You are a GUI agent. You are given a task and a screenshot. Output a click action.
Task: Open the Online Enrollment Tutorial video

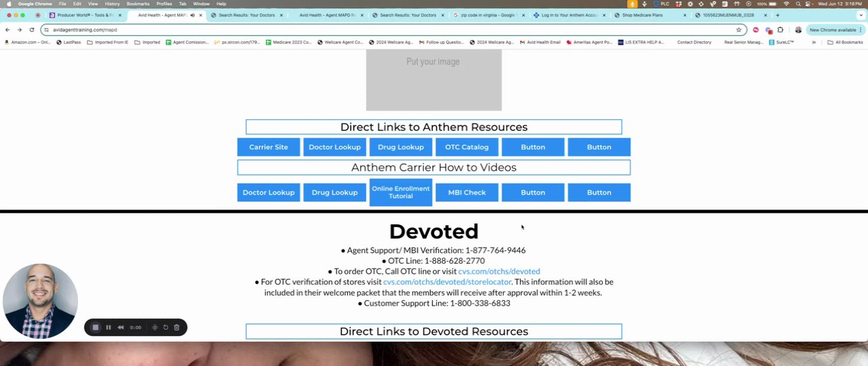click(x=401, y=192)
